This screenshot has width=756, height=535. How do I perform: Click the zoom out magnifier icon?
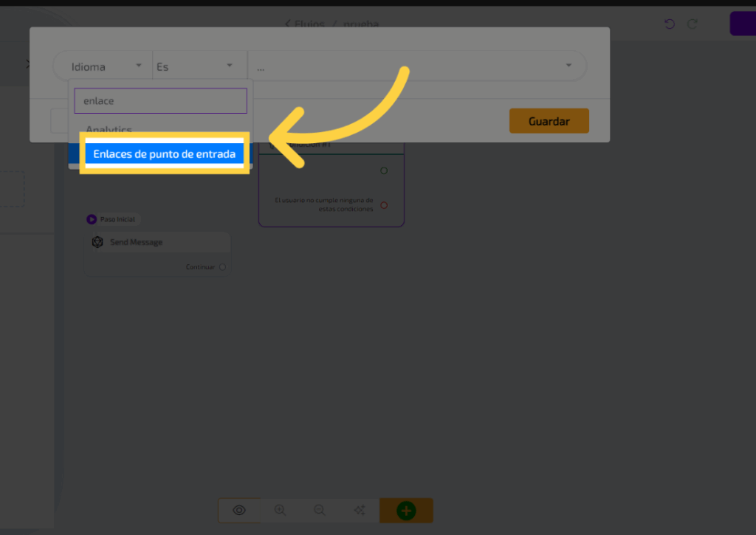point(320,510)
